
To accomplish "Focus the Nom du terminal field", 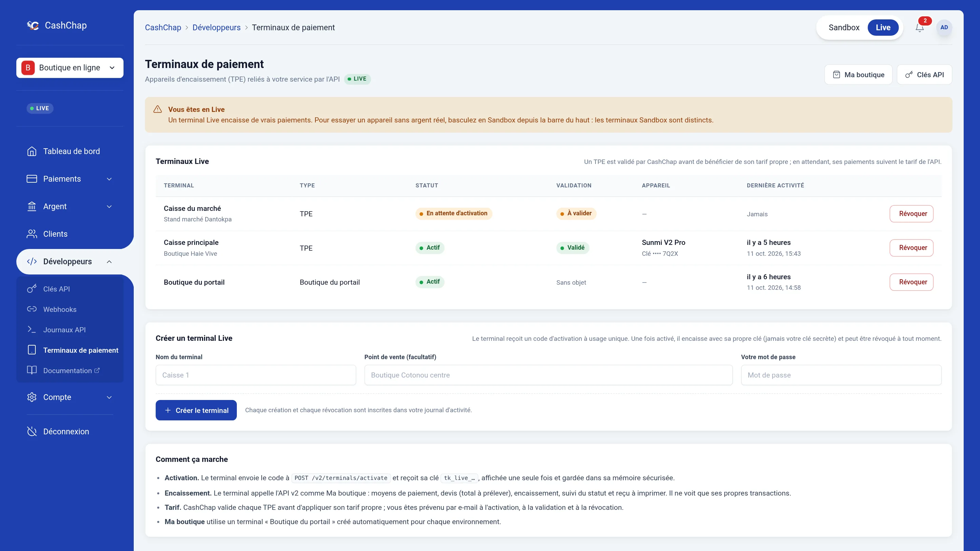I will [256, 375].
